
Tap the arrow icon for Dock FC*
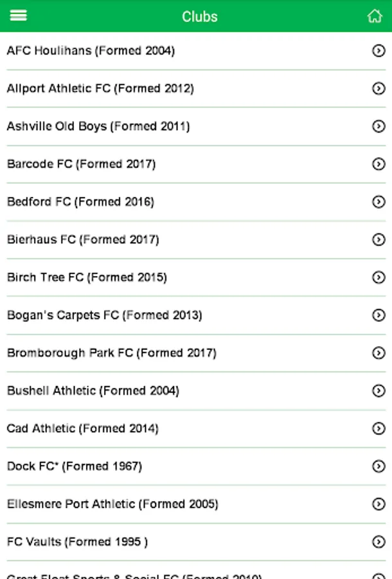(x=379, y=466)
